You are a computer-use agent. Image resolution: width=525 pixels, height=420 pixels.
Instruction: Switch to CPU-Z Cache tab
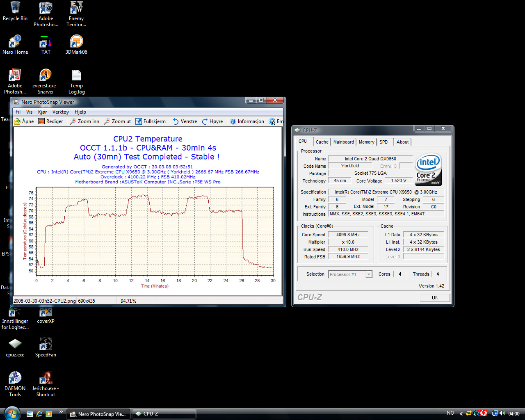coord(322,142)
